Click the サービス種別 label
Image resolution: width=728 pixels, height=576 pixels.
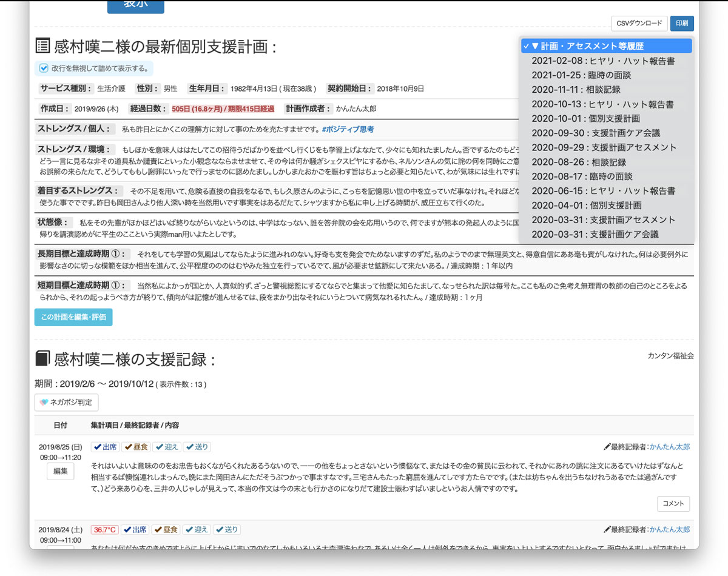[66, 89]
